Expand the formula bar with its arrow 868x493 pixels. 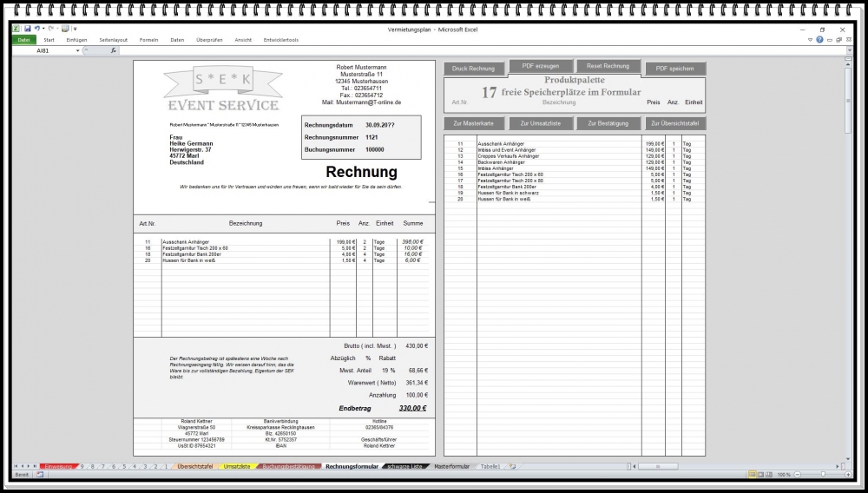(x=849, y=50)
